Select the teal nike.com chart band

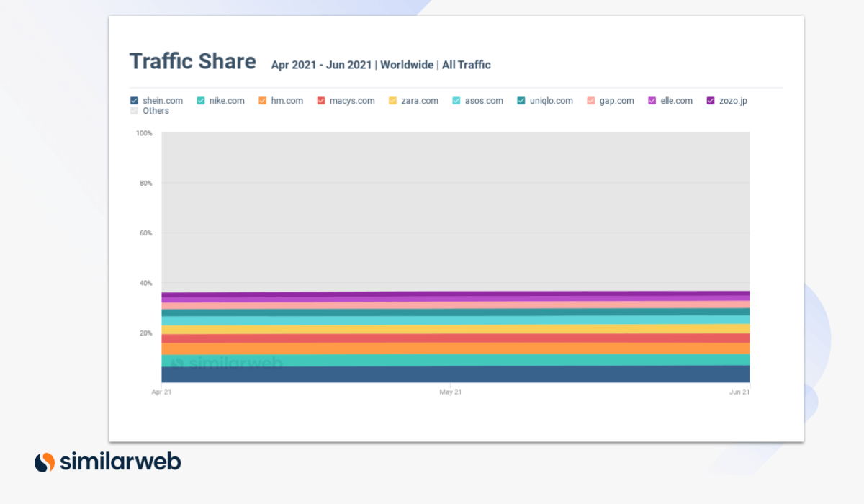(x=456, y=360)
